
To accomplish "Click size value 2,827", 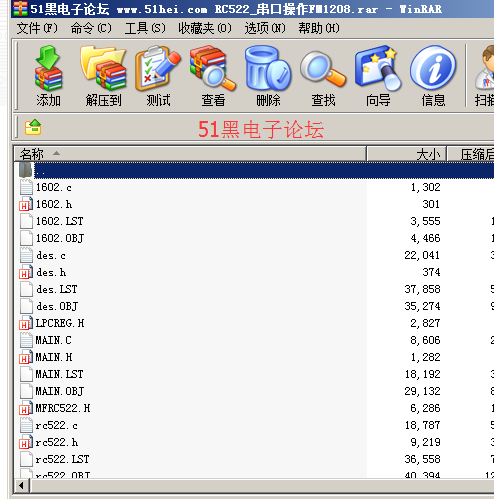I will 425,323.
